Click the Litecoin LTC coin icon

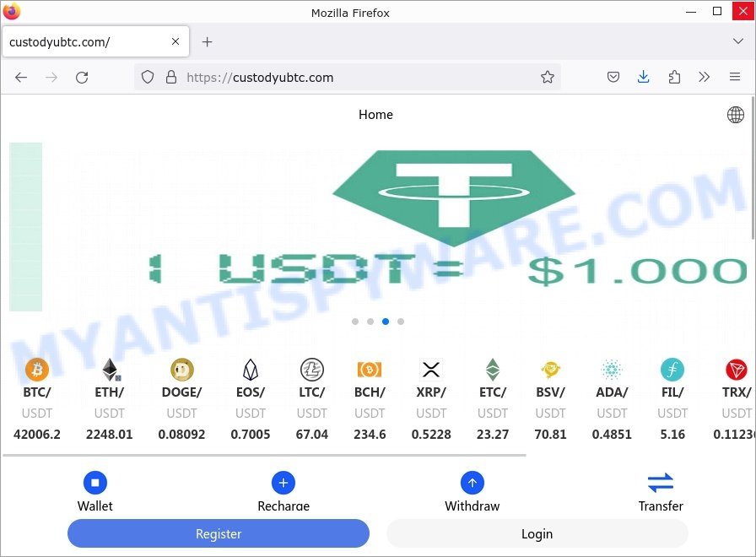pos(312,370)
